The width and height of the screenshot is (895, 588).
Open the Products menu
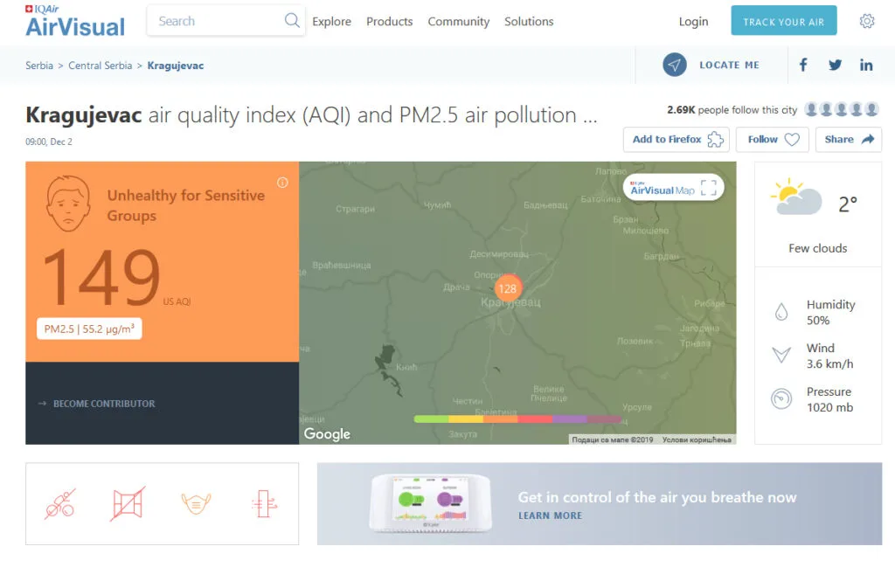(x=389, y=22)
